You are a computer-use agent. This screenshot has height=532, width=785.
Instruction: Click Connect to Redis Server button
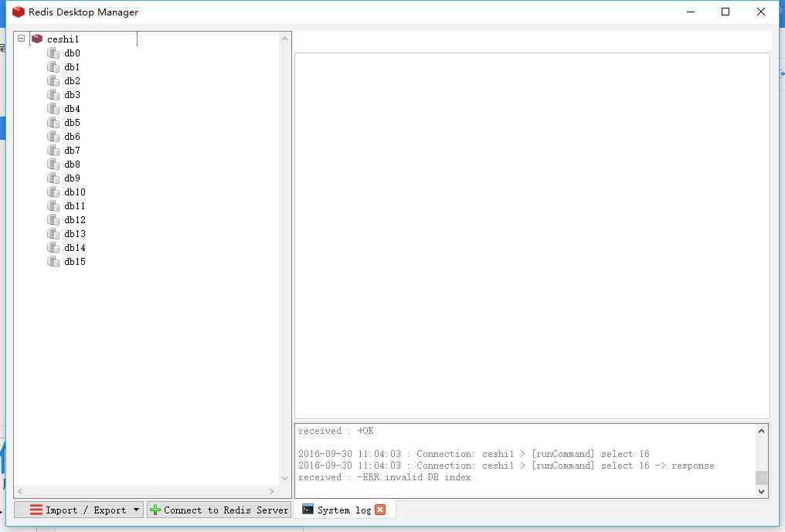click(219, 510)
